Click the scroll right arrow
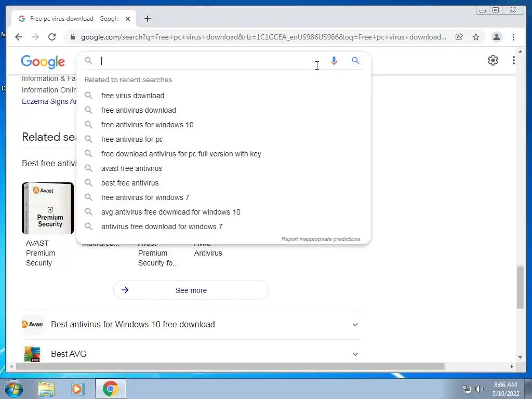This screenshot has height=399, width=532. [x=512, y=366]
